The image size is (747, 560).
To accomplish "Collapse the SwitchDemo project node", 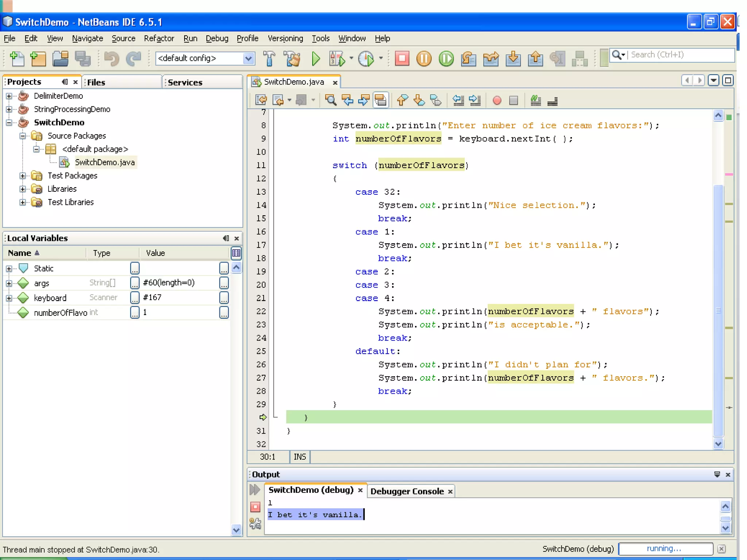I will [9, 122].
